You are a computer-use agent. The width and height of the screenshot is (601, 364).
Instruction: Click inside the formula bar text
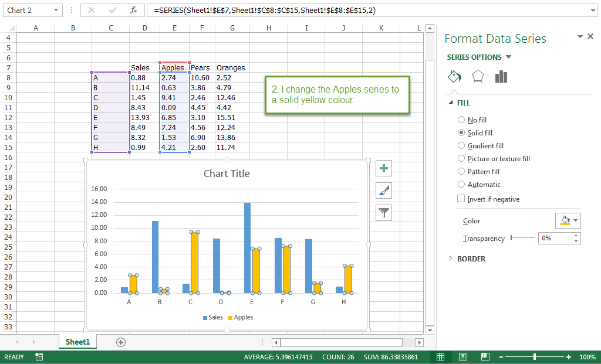265,11
